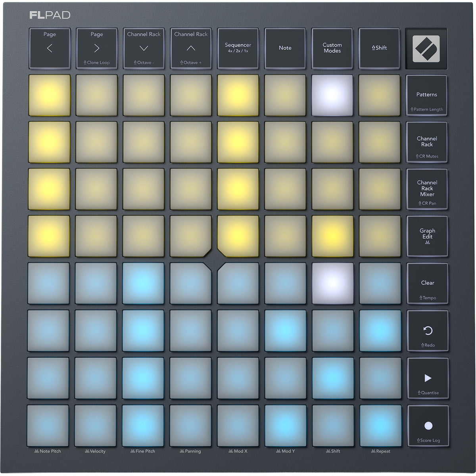This screenshot has height=476, width=476.
Task: Select the Channel Rack button with CR Mutes
Action: [x=427, y=142]
